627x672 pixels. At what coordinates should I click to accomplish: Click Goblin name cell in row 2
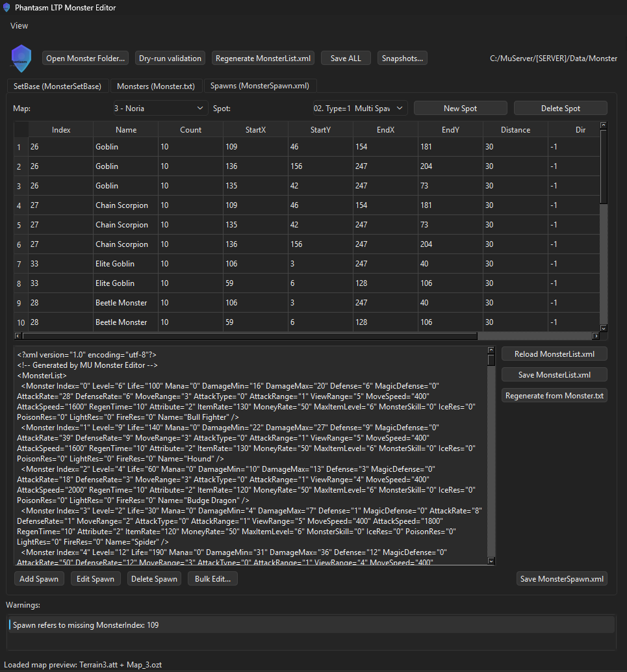(126, 166)
